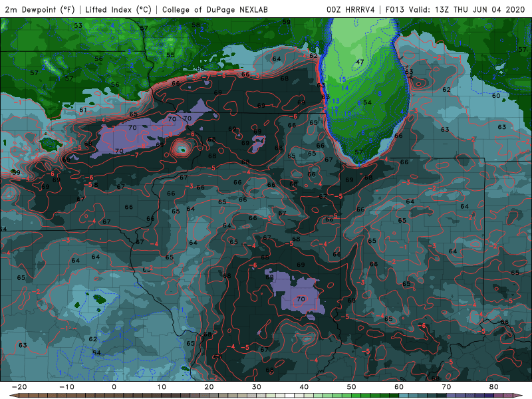Click the "2m Dewpoint (°F)" title text
This screenshot has height=399, width=532.
[40, 9]
